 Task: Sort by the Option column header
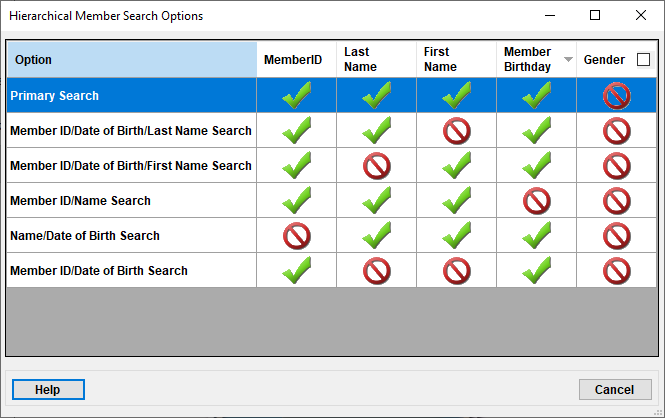pos(131,60)
